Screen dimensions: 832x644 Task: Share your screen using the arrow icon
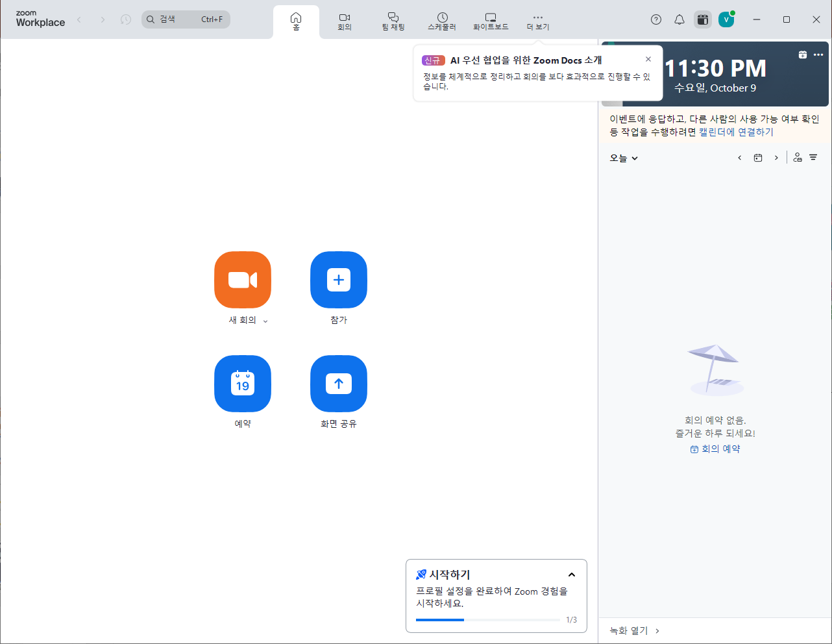tap(338, 384)
